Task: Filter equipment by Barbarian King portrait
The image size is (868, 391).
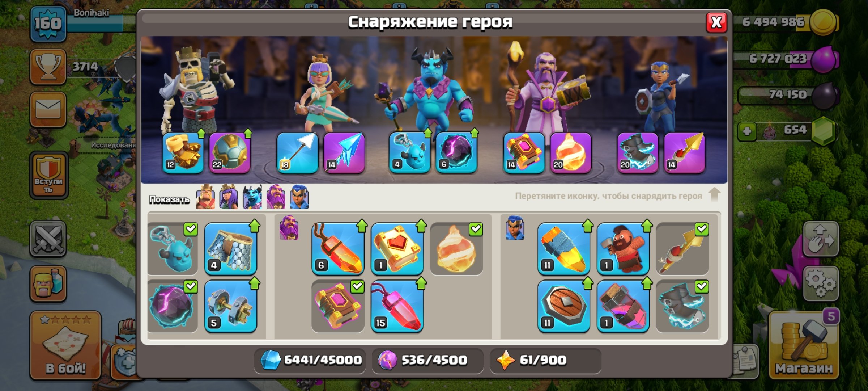Action: (205, 197)
